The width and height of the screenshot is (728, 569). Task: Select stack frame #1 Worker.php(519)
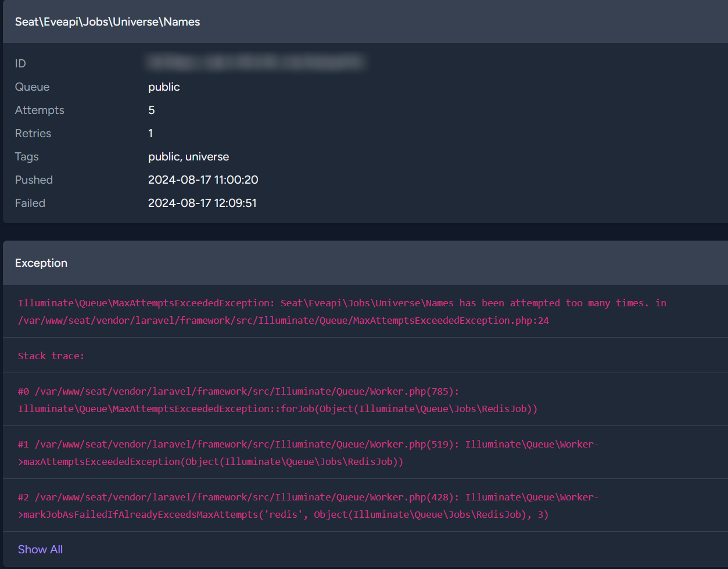coord(308,453)
